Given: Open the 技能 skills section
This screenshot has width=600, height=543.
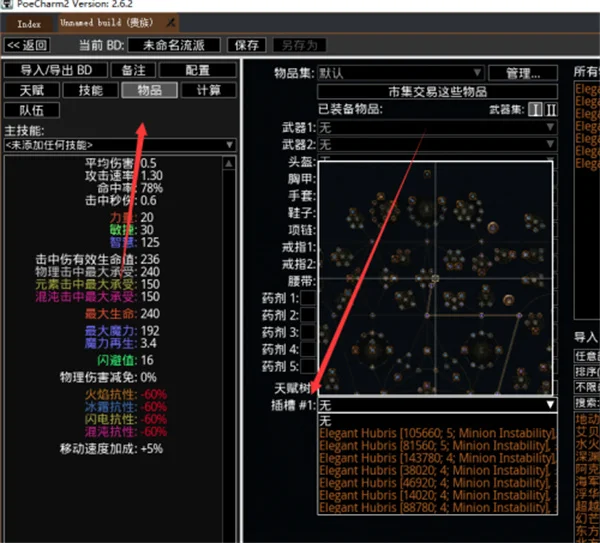Looking at the screenshot, I should click(90, 90).
